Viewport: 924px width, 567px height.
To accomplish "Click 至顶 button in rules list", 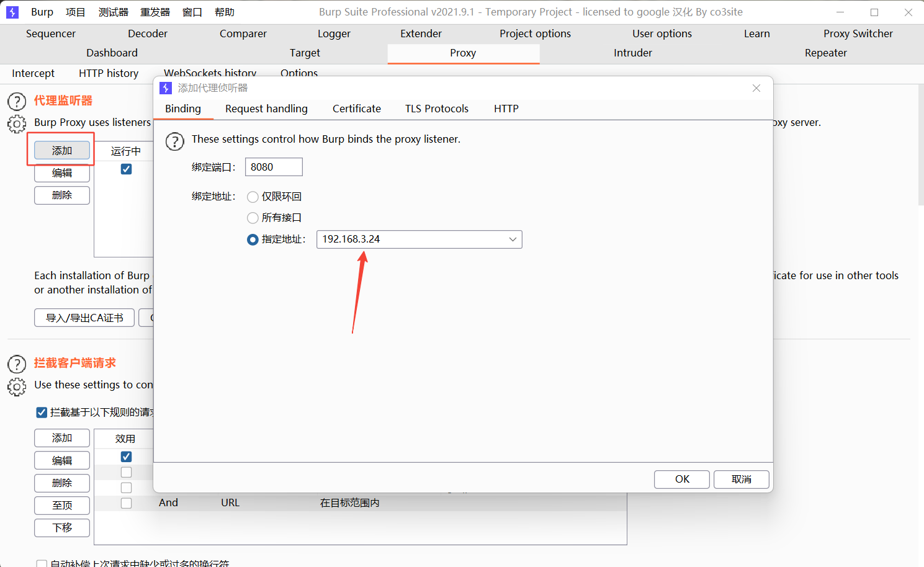I will click(x=62, y=506).
